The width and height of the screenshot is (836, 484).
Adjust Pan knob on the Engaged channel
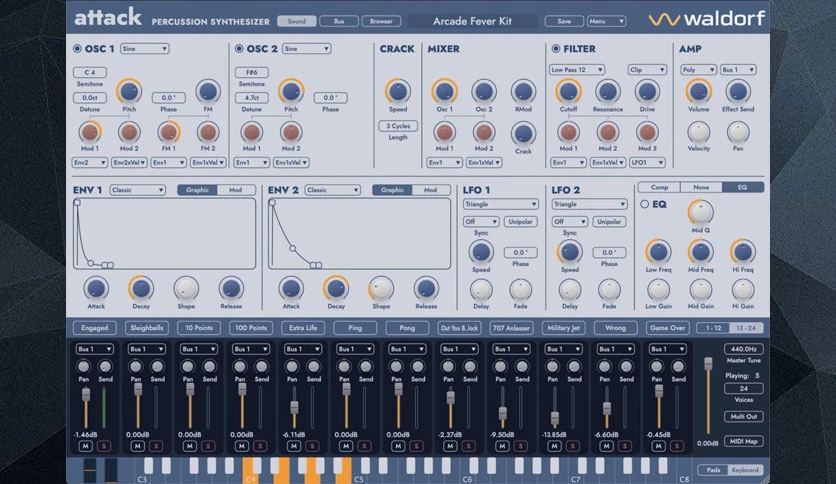click(84, 366)
